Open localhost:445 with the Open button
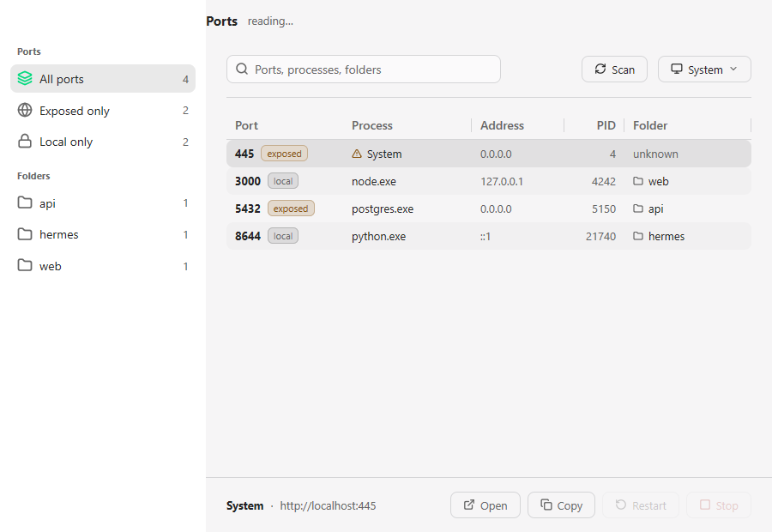This screenshot has width=772, height=532. click(x=485, y=505)
